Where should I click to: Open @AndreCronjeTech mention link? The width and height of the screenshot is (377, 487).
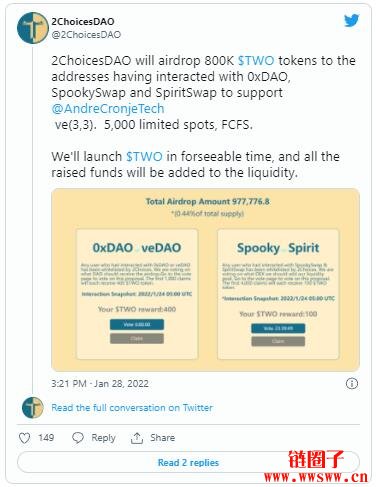(108, 109)
